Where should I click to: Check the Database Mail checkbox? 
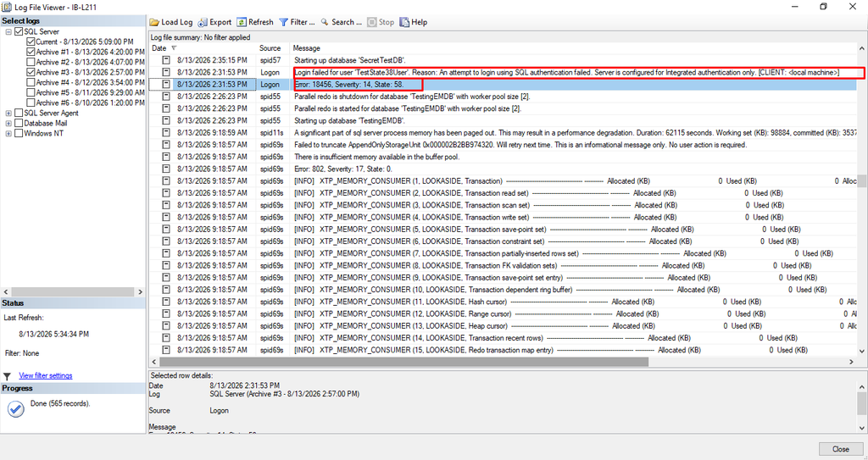(19, 124)
